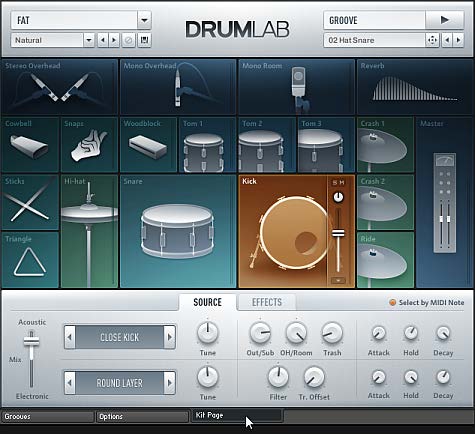Click the OH/Room knob

click(296, 333)
